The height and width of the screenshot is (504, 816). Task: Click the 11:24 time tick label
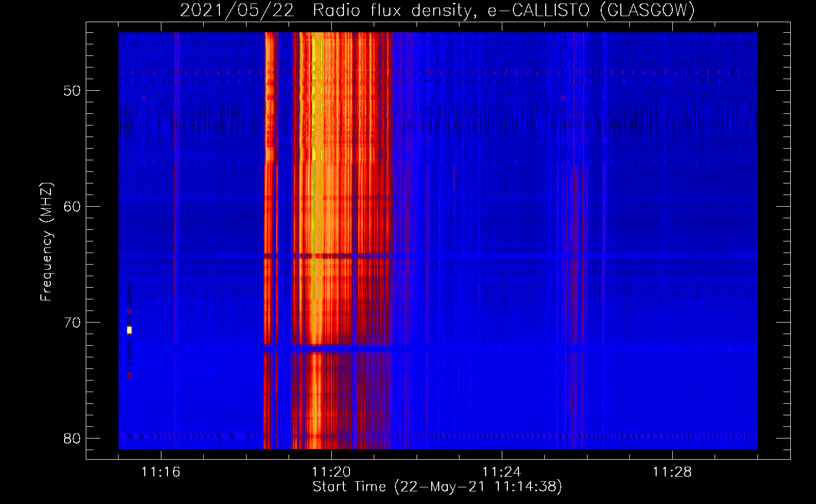coord(502,472)
